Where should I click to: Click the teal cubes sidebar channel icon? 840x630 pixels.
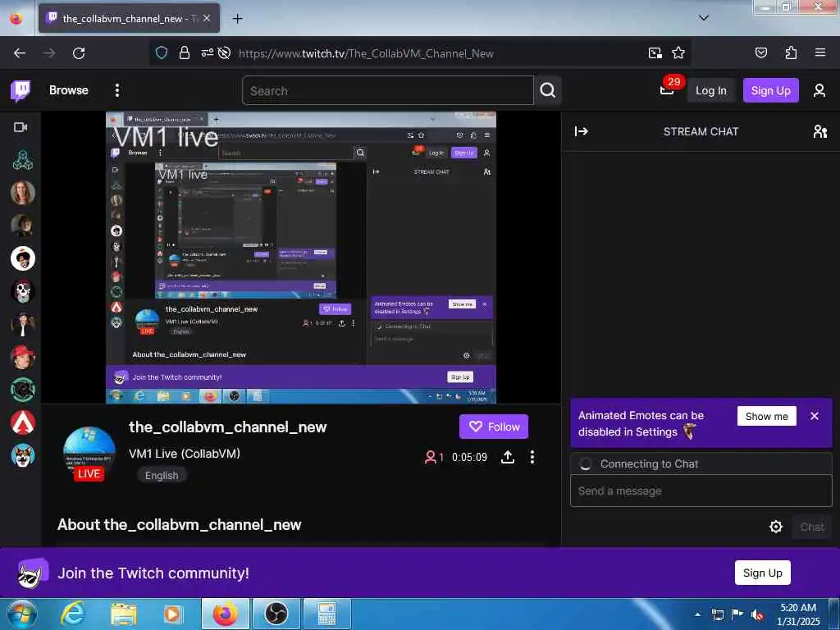point(22,160)
